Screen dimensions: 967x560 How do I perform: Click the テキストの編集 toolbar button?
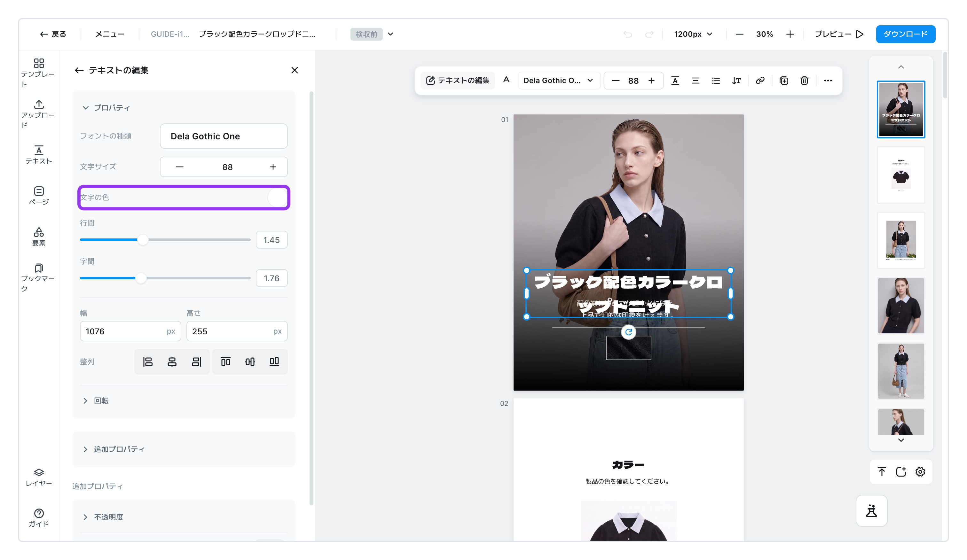pyautogui.click(x=457, y=81)
